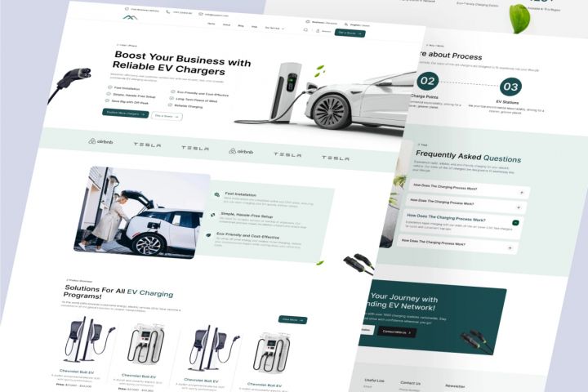Click the Eco-Friendly and Cost-Effective check icon in hero
This screenshot has width=588, height=392.
(x=173, y=91)
